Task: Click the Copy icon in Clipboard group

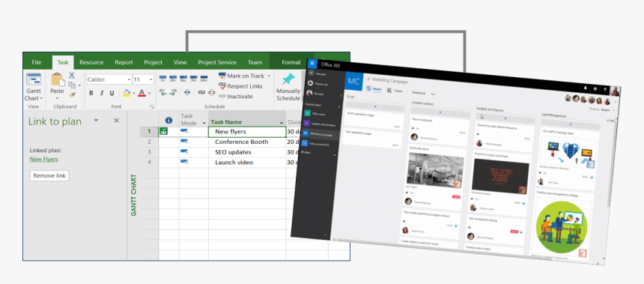Action: (72, 85)
